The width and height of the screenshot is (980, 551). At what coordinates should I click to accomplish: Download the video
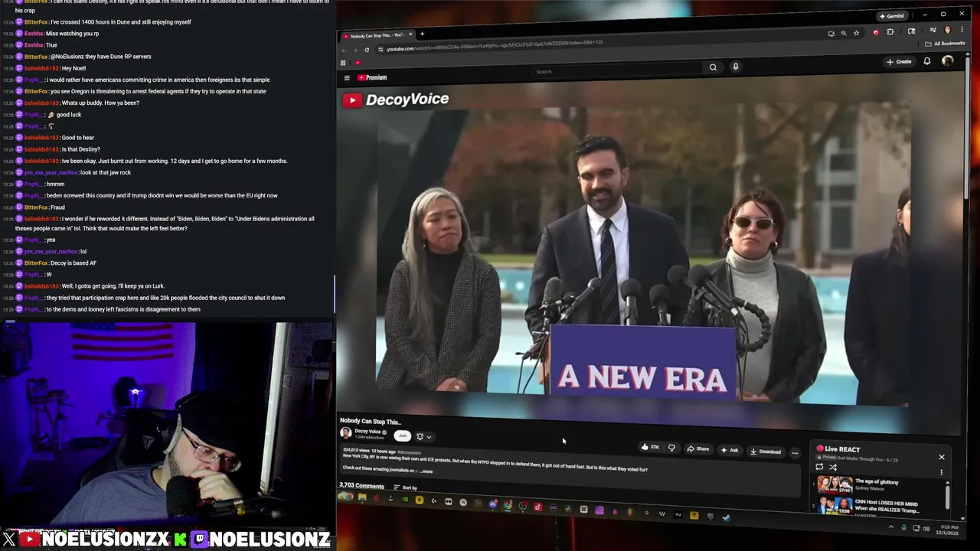(766, 452)
